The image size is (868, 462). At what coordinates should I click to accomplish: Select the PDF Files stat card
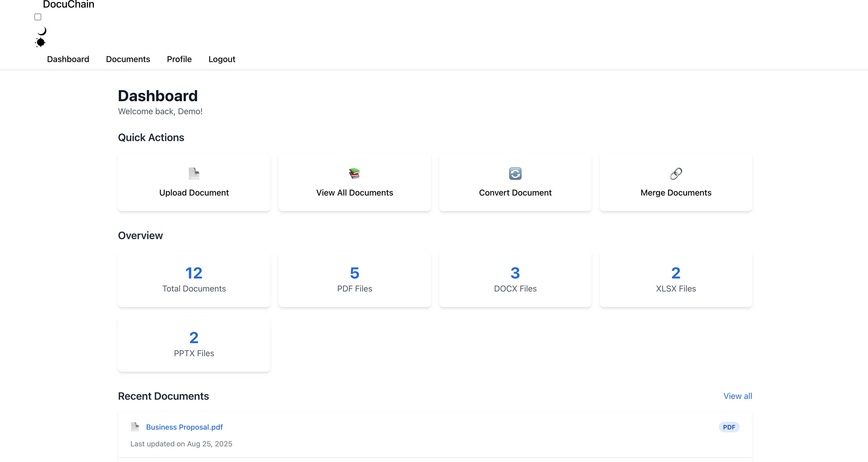click(354, 279)
